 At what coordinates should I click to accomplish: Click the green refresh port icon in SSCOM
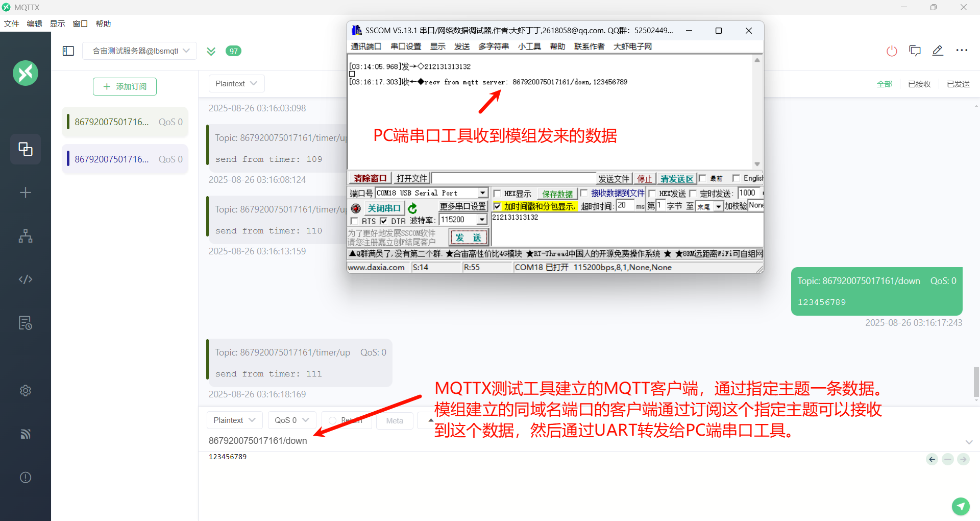[412, 208]
